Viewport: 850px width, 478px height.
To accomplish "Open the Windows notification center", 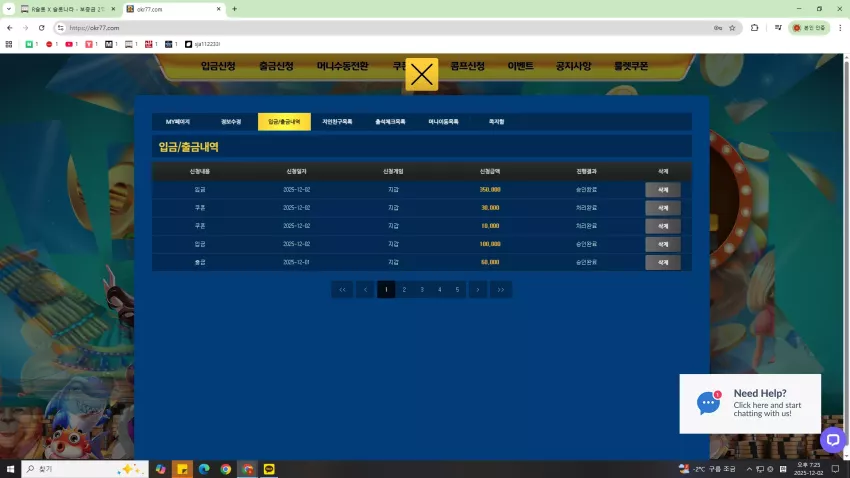I will coord(836,469).
